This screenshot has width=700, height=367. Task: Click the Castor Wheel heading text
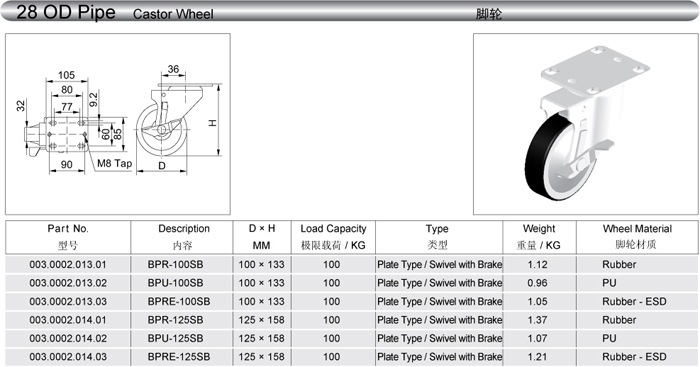173,14
